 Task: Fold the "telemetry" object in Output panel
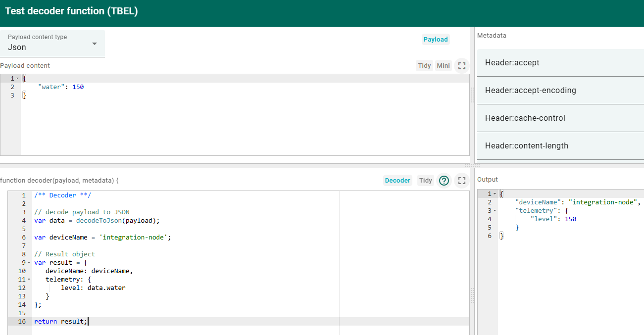495,211
